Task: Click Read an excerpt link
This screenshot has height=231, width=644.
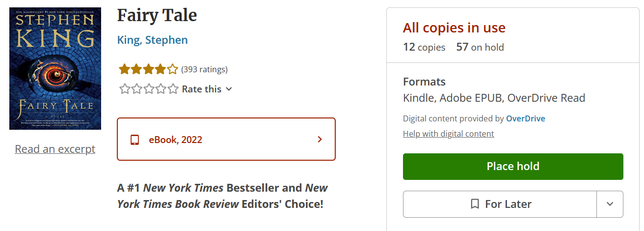Action: click(55, 149)
